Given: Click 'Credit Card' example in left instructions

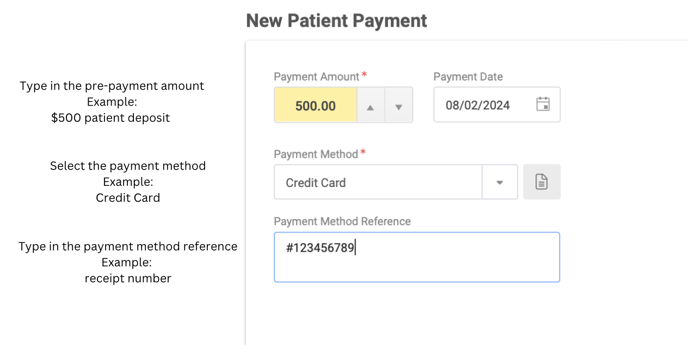Looking at the screenshot, I should pos(128,198).
